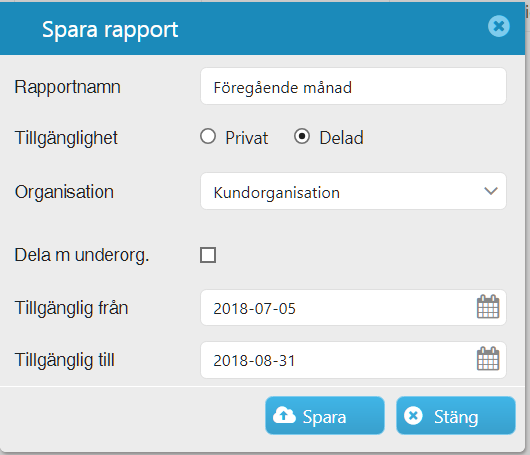
Task: Click the Dela m underorg. label
Action: pos(82,255)
